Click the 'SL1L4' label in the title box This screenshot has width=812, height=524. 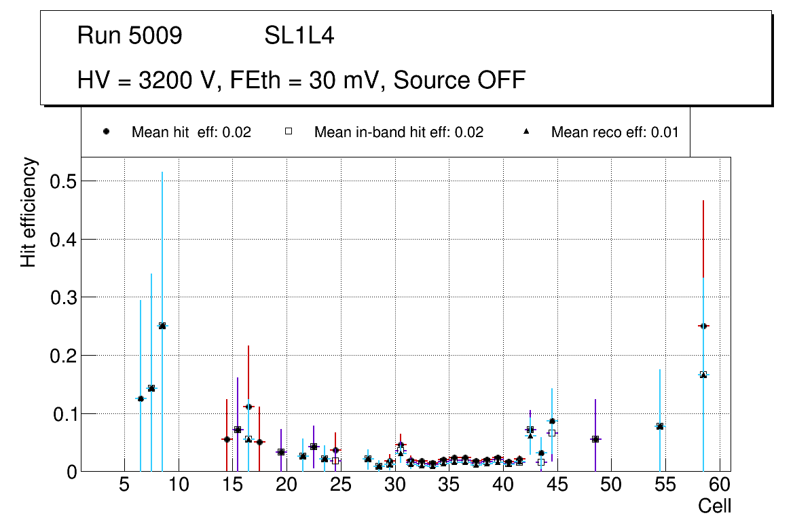point(299,36)
